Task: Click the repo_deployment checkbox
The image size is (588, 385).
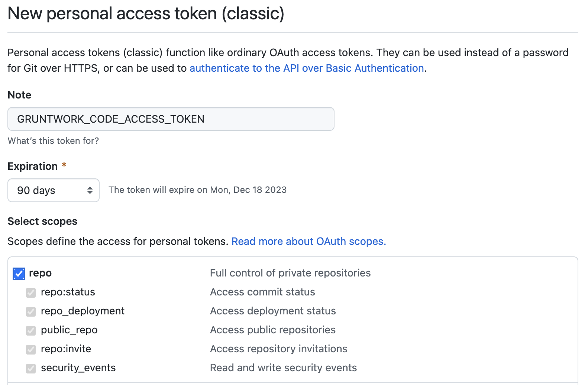Action: 31,311
